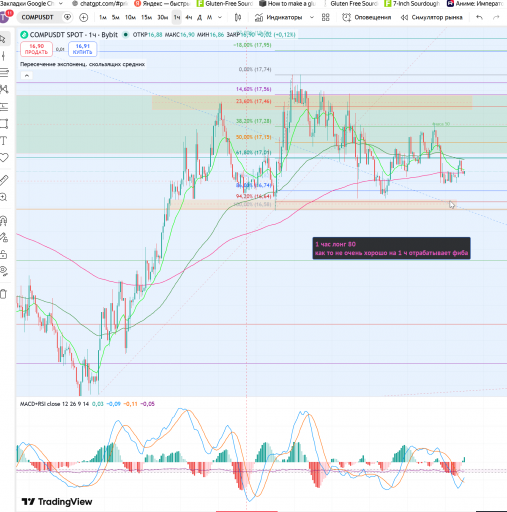Screen dimensions: 507x512
Task: Open the How to make a glu bookmark
Action: click(287, 4)
